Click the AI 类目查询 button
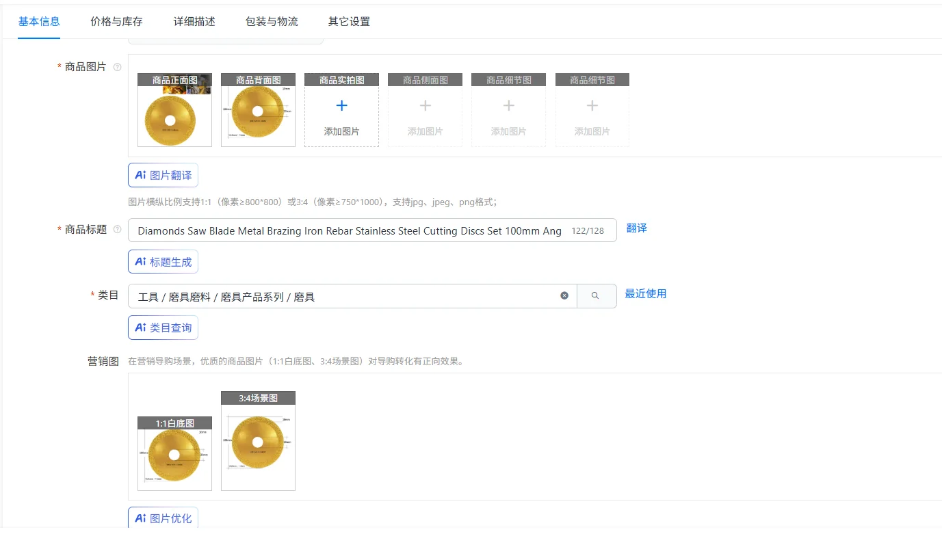The height and width of the screenshot is (560, 942). (x=163, y=328)
